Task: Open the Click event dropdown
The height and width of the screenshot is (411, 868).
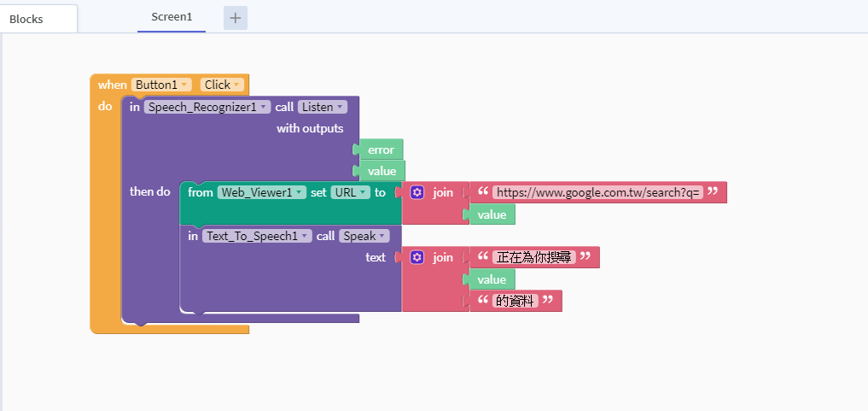Action: pyautogui.click(x=222, y=85)
